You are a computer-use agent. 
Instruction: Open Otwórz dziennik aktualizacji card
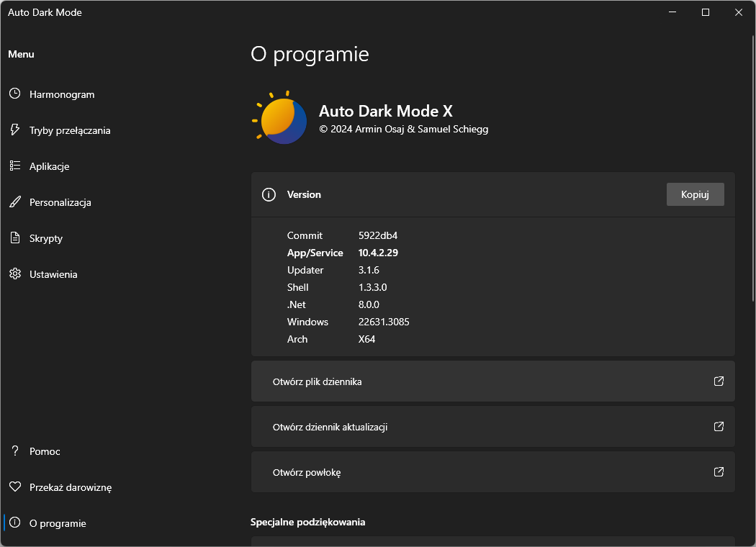coord(492,427)
